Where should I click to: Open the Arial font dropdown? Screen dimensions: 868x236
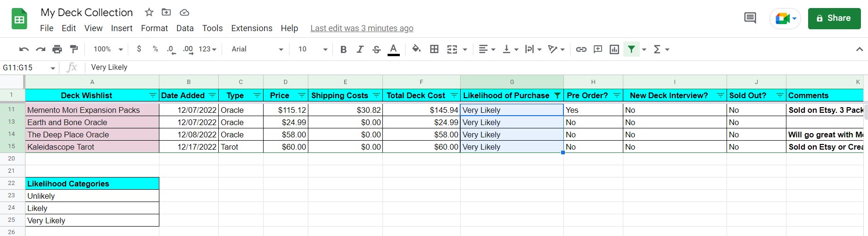tap(257, 49)
